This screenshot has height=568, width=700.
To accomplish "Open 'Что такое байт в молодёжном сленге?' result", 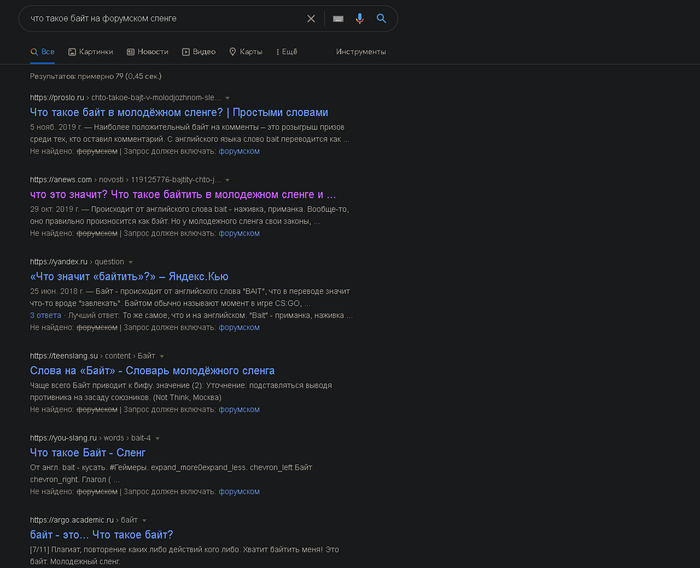I will 179,112.
